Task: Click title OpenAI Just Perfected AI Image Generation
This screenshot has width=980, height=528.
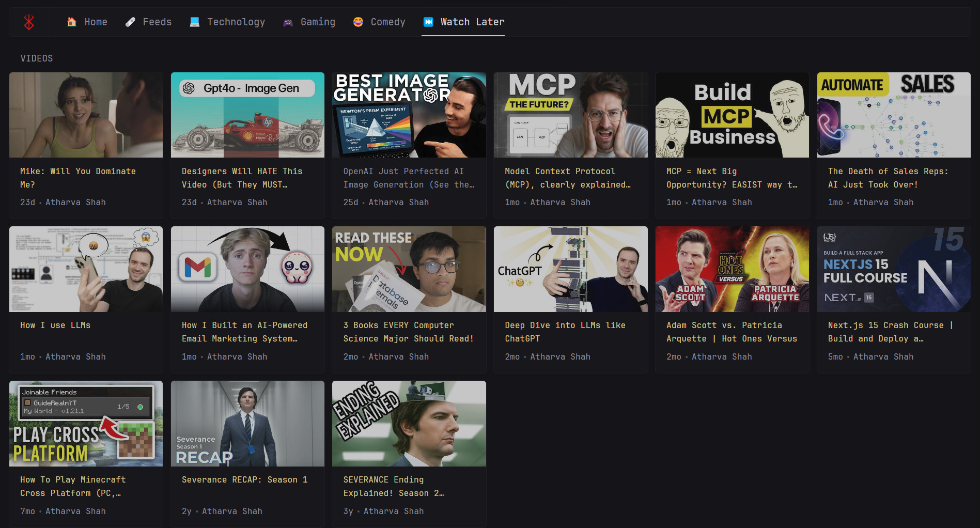Action: [x=409, y=178]
